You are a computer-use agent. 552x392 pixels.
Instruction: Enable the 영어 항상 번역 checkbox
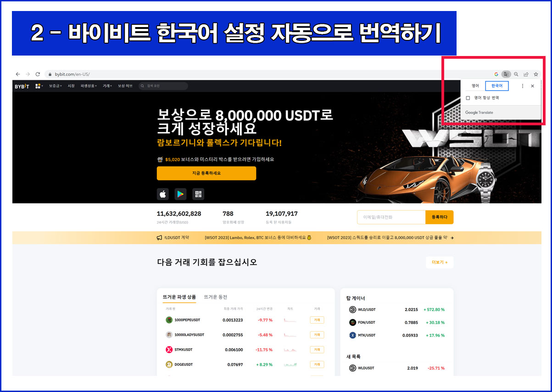[468, 98]
